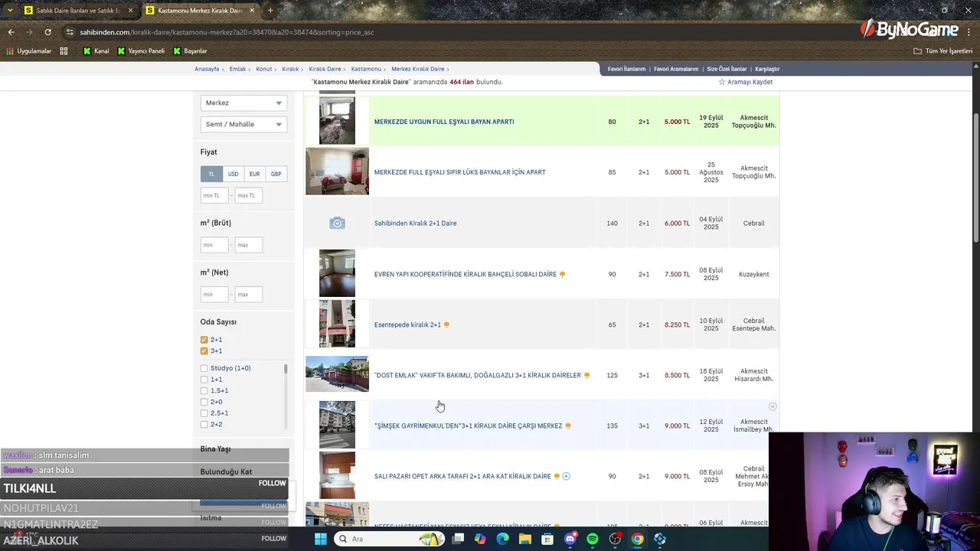Open File Explorer from the taskbar
Viewport: 980px width, 551px height.
tap(525, 539)
